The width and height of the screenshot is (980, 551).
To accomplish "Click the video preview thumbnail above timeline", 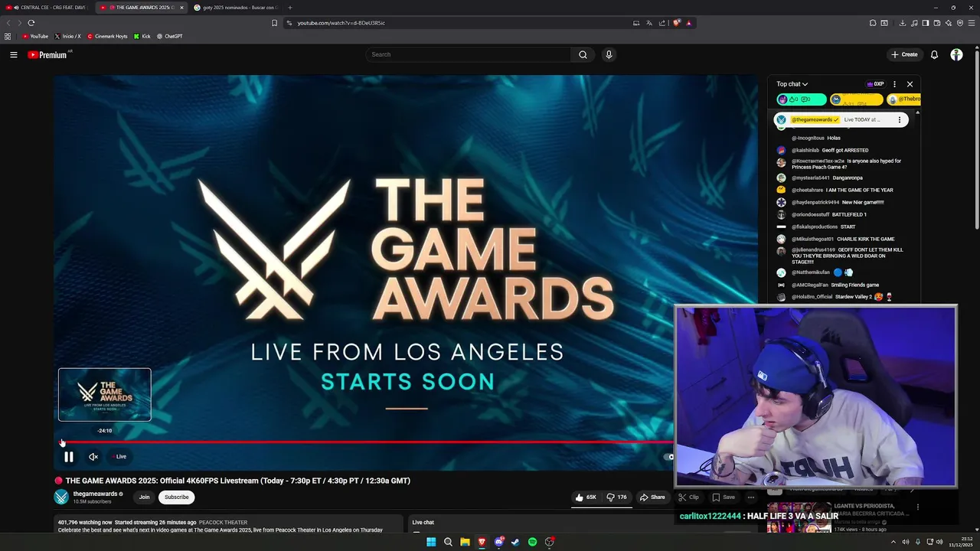I will click(105, 395).
